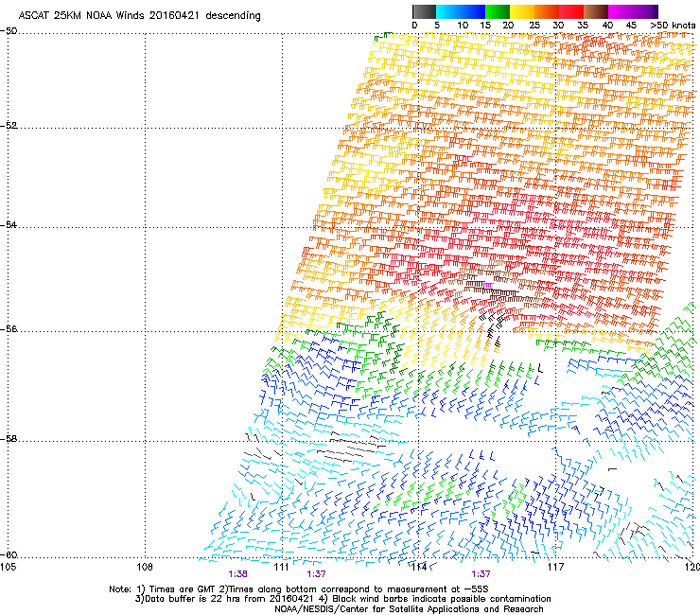Click the magenta wind barb at storm center
Image resolution: width=700 pixels, height=615 pixels.
point(488,285)
